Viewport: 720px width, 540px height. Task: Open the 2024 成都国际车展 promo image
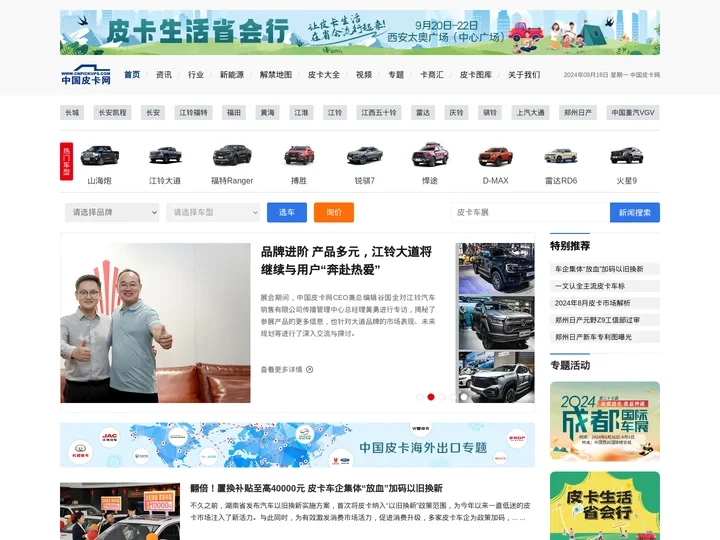(x=605, y=422)
